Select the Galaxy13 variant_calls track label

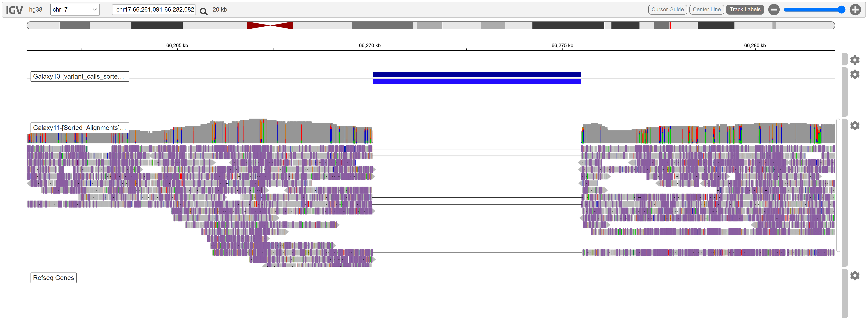[80, 77]
